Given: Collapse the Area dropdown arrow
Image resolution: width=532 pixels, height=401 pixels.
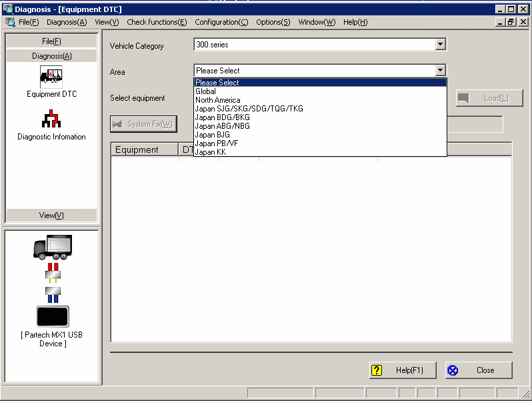Looking at the screenshot, I should [439, 70].
